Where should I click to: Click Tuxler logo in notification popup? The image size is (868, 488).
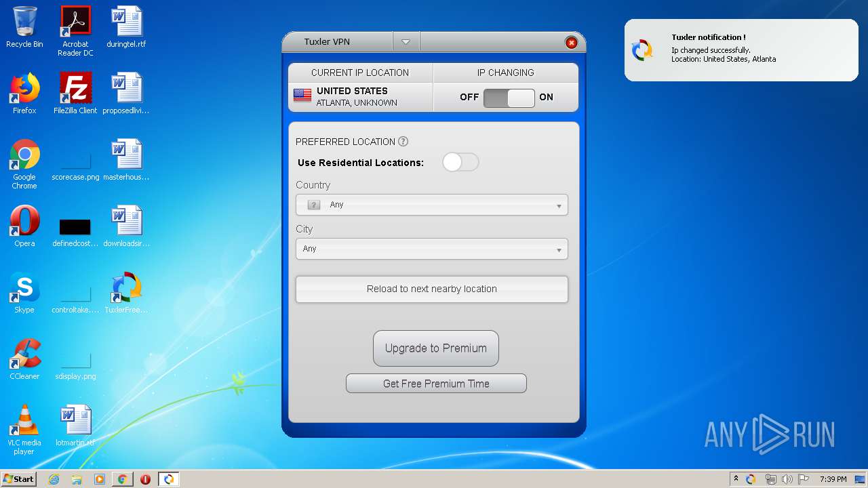pyautogui.click(x=642, y=50)
